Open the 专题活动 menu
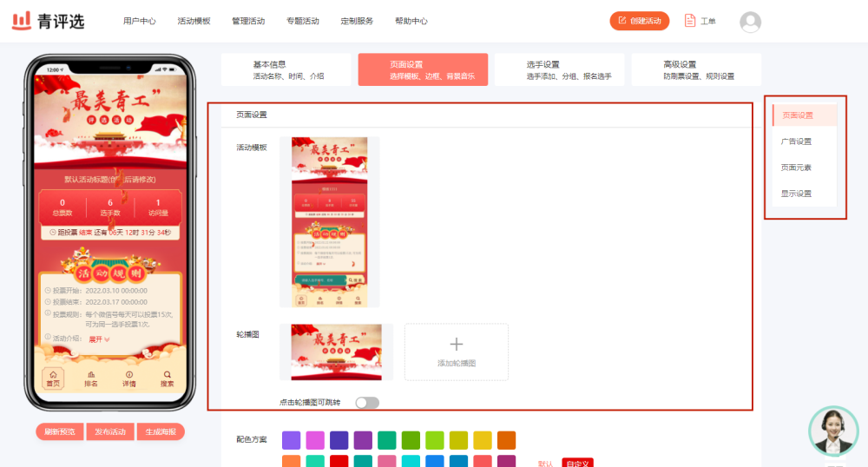The image size is (868, 467). point(302,21)
